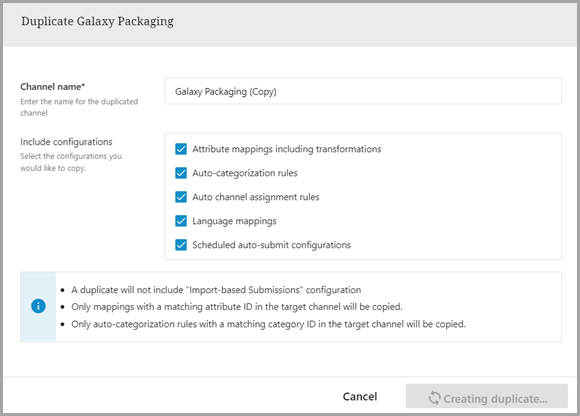Screen dimensions: 580x416
Task: Uncheck the Attribute mappings including transformations checkbox
Action: [x=181, y=149]
